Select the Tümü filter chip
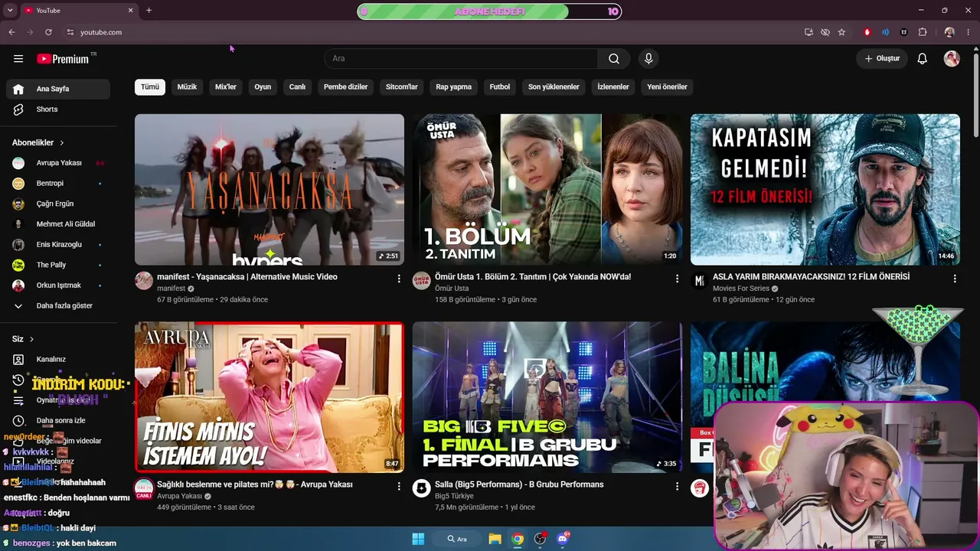The width and height of the screenshot is (980, 551). 150,87
